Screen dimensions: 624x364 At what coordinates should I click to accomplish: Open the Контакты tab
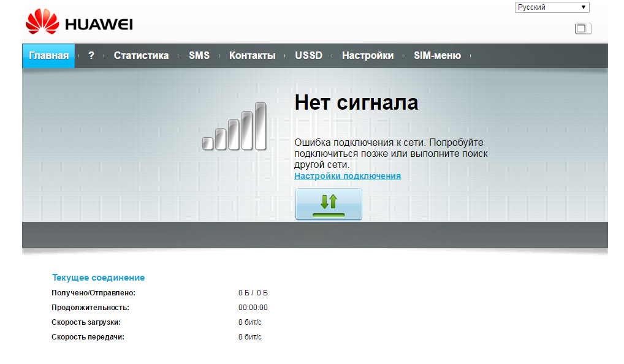point(253,56)
